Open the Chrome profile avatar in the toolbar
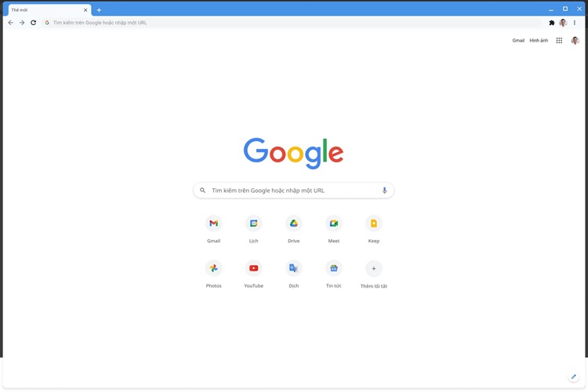 563,23
